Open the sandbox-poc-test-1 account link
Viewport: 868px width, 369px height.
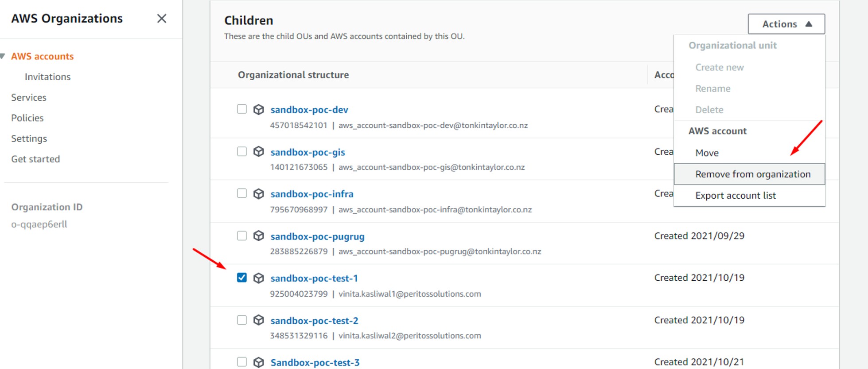(x=314, y=279)
